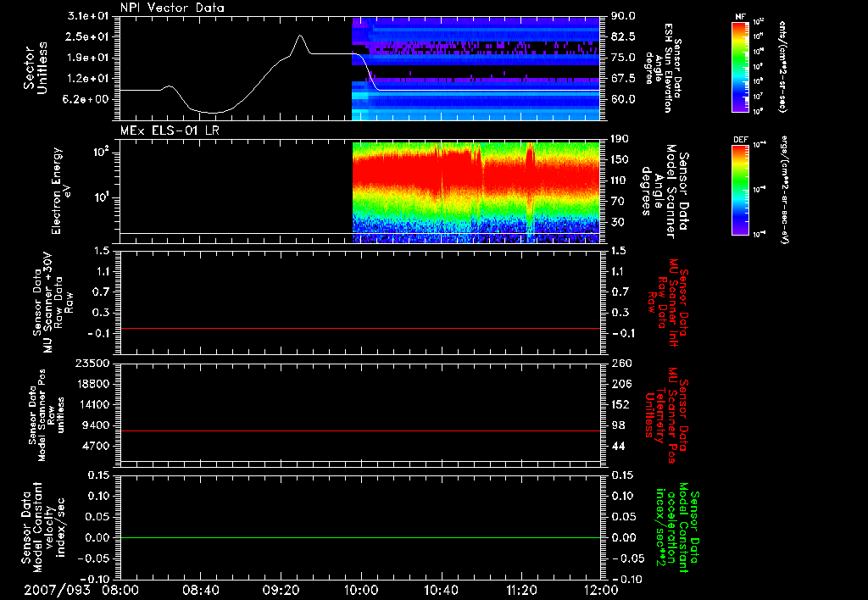Click the 206 right-axis tick label

pos(621,384)
